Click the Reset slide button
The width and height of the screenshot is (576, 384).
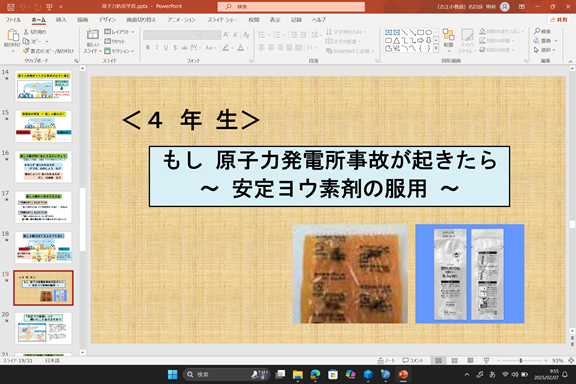(x=115, y=41)
